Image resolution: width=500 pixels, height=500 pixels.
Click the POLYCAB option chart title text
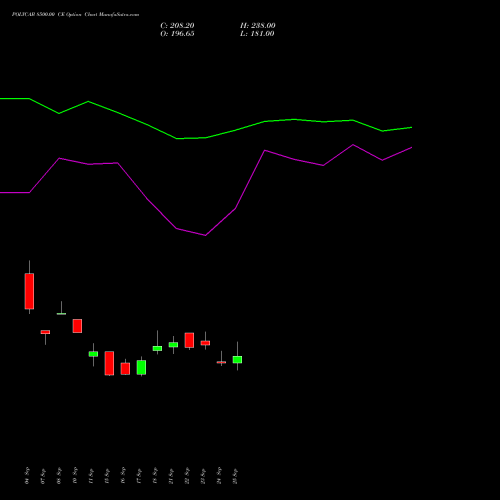point(75,15)
